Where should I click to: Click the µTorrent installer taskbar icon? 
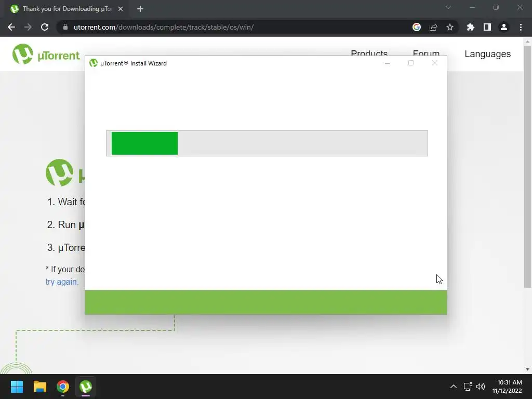(x=86, y=387)
